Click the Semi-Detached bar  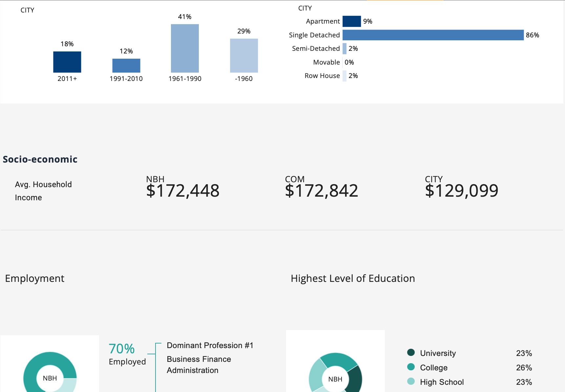(345, 49)
